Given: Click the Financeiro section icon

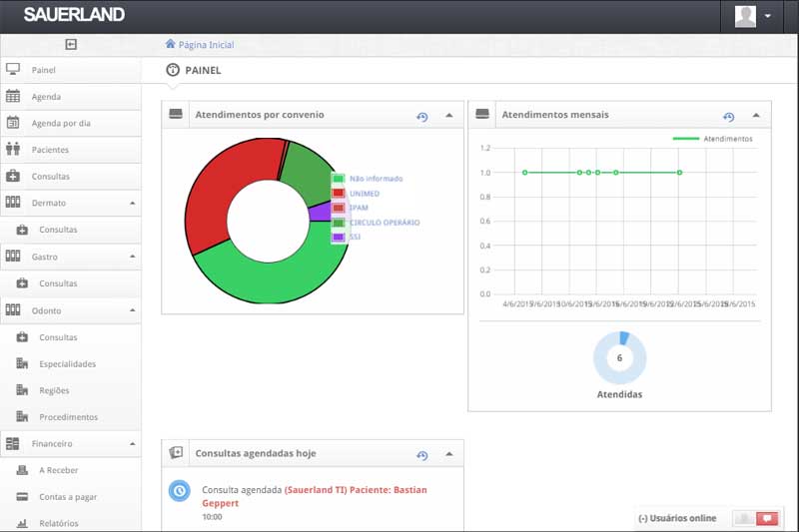Looking at the screenshot, I should [x=13, y=443].
